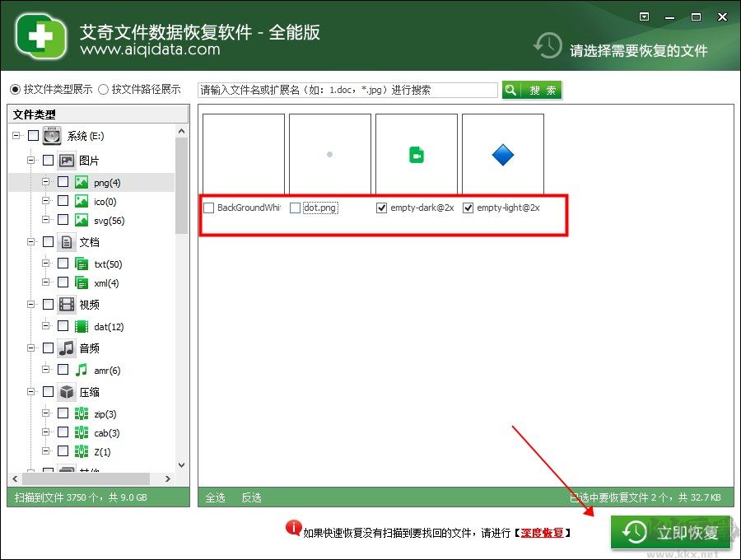The image size is (741, 560).
Task: Click the green magnifier search icon
Action: tap(512, 90)
